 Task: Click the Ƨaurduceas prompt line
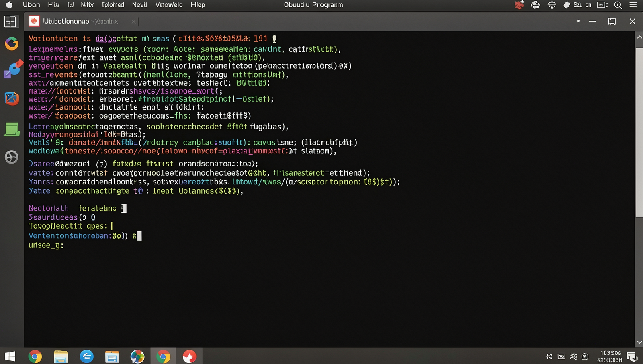click(x=62, y=217)
